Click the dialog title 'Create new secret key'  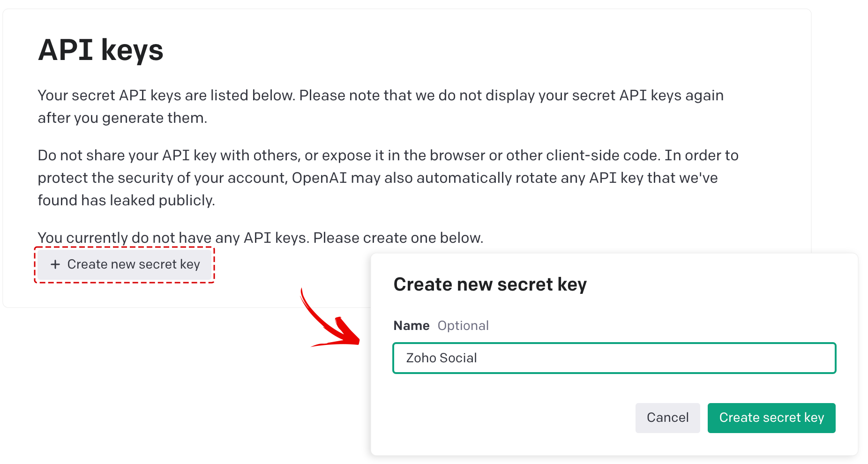pyautogui.click(x=490, y=284)
